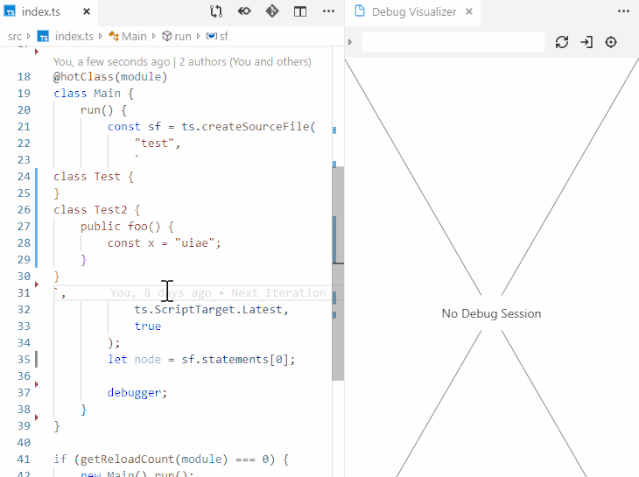Screen dimensions: 639x477
Task: Click the true keyword on line 33
Action: click(x=148, y=326)
